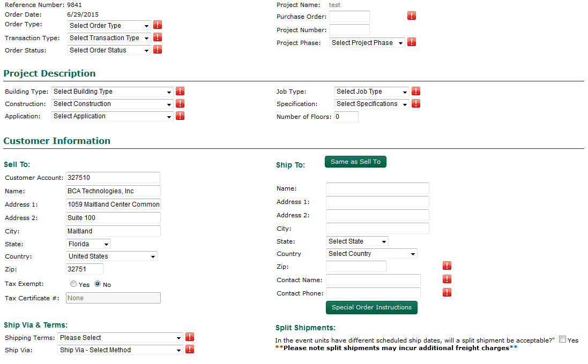Open the Select Construction dropdown

[x=112, y=104]
